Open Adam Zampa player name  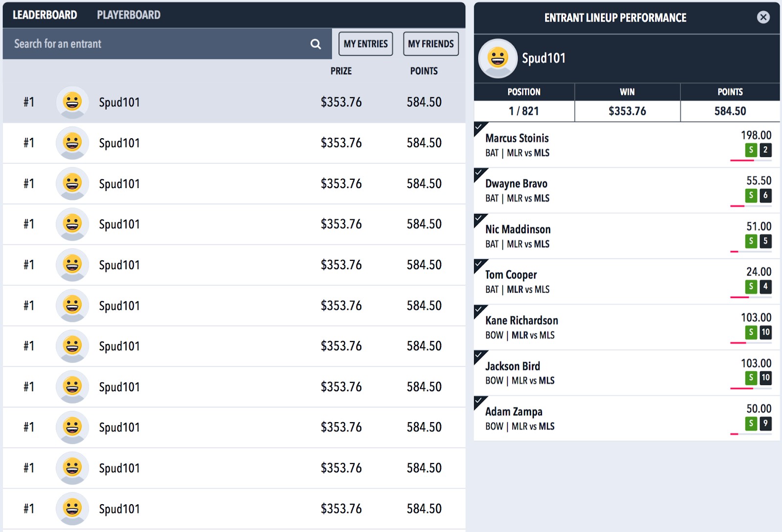point(514,412)
